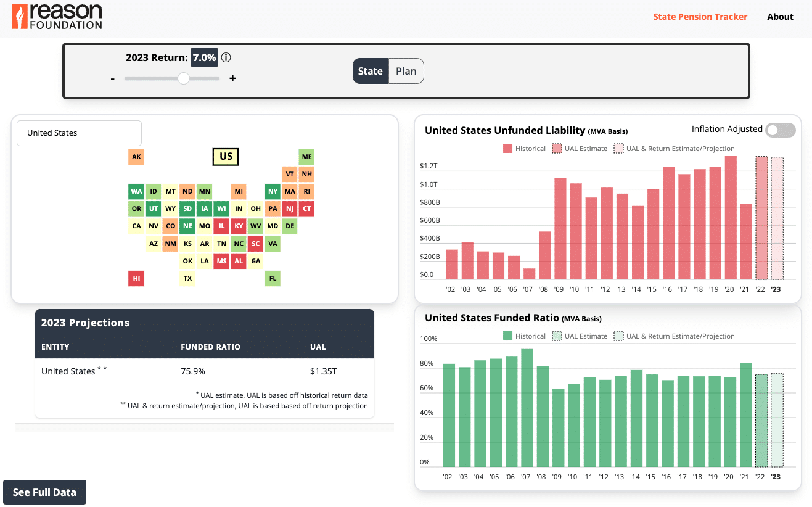
Task: Select the ME state tile
Action: (x=307, y=157)
